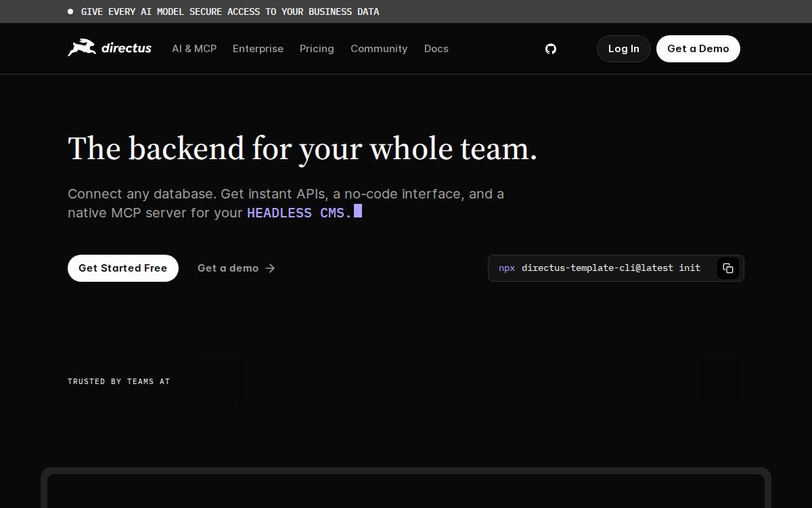Click the Directus rabbit logo
This screenshot has height=508, width=812.
110,48
